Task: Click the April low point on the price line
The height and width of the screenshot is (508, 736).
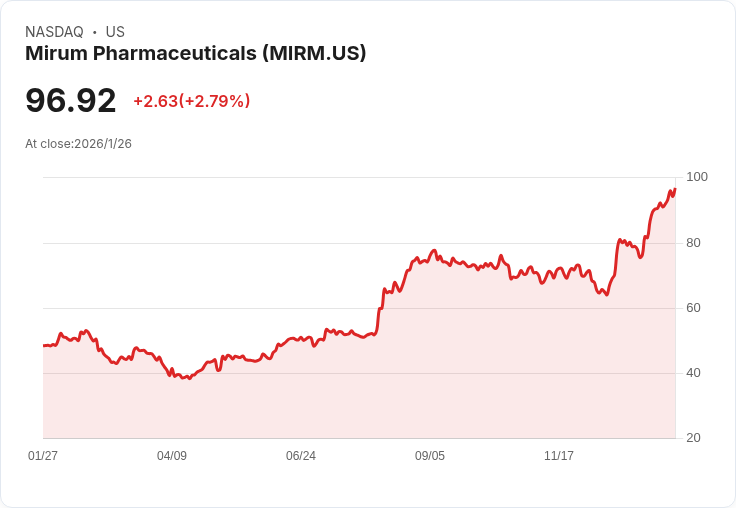Action: (189, 378)
